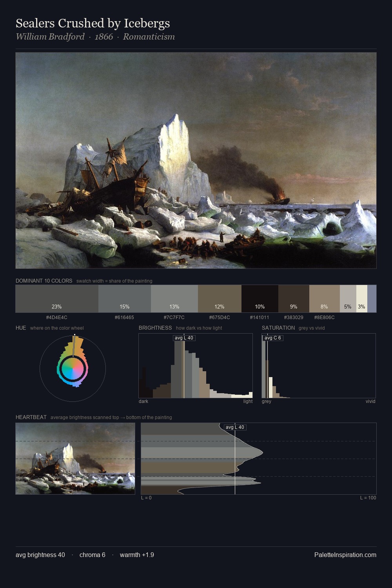
Task: Click the 'dark' axis label
Action: tap(143, 401)
